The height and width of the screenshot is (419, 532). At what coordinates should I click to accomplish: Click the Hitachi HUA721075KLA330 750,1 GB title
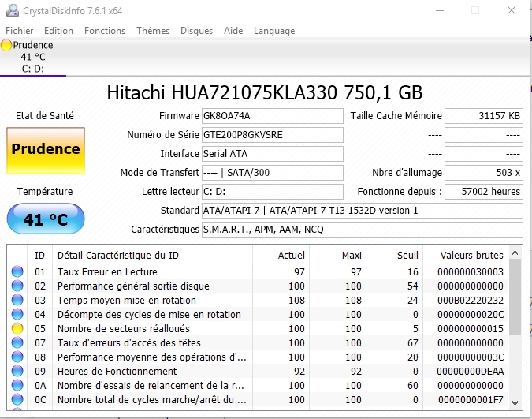pyautogui.click(x=265, y=92)
